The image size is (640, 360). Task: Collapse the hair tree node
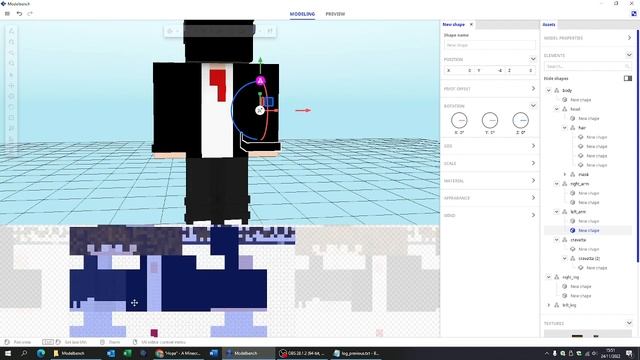point(565,128)
